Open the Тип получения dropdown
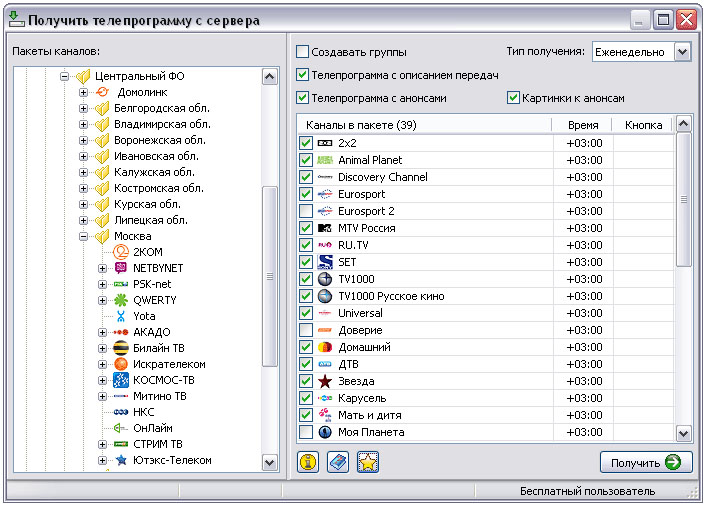Screen dimensions: 705x505 click(x=682, y=52)
